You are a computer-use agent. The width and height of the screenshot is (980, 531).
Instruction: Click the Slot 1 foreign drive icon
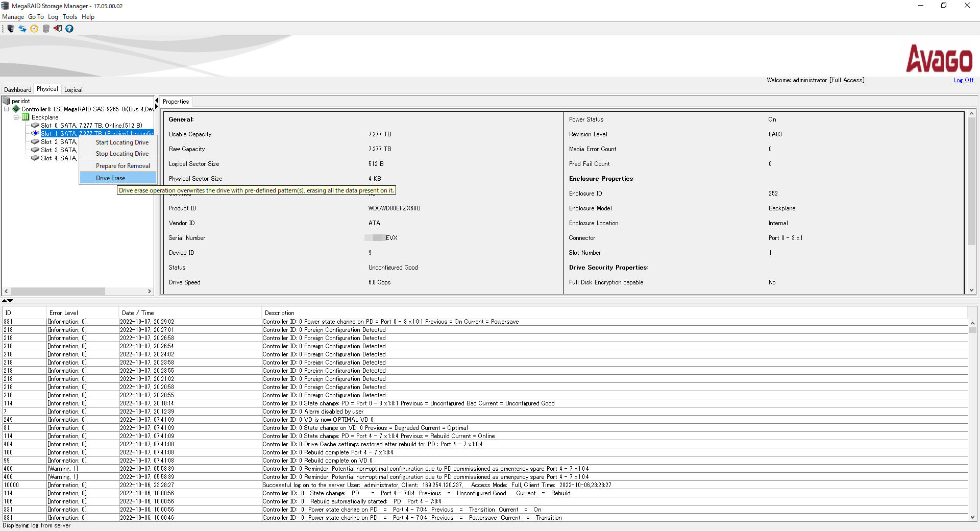pos(35,133)
